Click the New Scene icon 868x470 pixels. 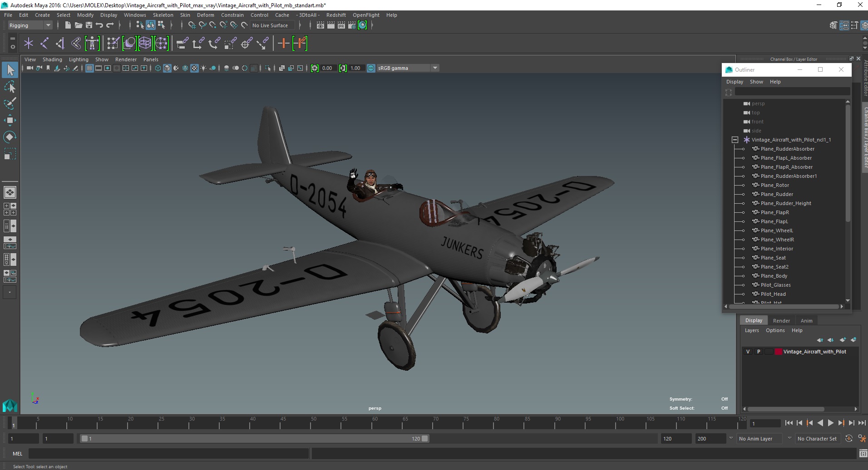point(68,25)
